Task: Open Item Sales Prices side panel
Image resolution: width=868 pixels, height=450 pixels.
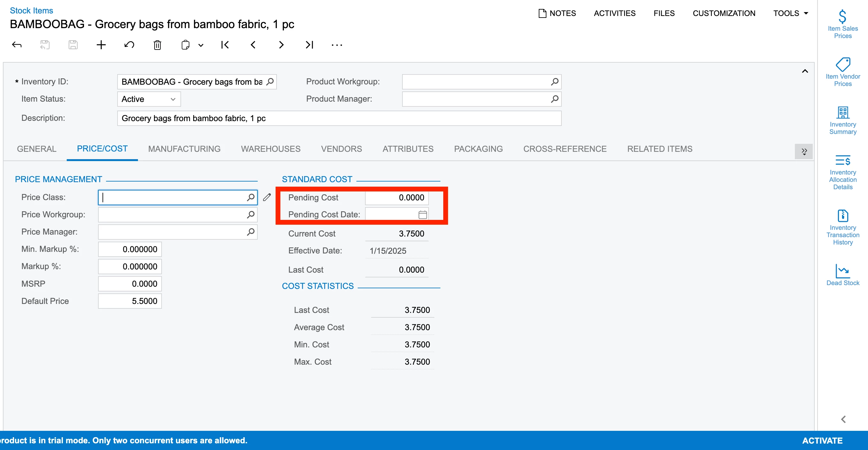Action: (x=842, y=24)
